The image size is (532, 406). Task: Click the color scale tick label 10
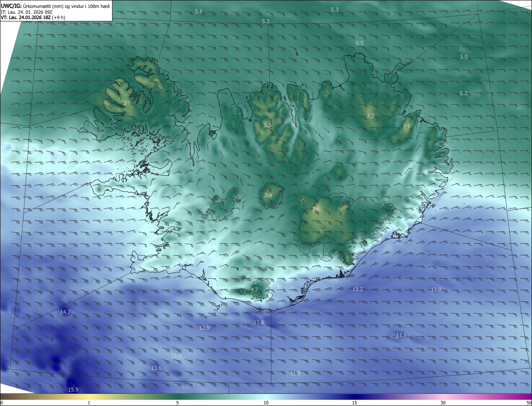(x=266, y=403)
